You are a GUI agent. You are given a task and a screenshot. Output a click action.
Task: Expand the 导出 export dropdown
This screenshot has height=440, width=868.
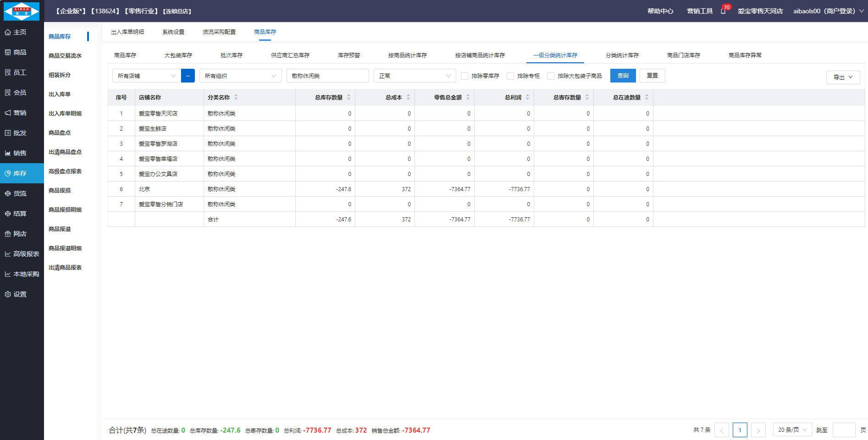(843, 77)
